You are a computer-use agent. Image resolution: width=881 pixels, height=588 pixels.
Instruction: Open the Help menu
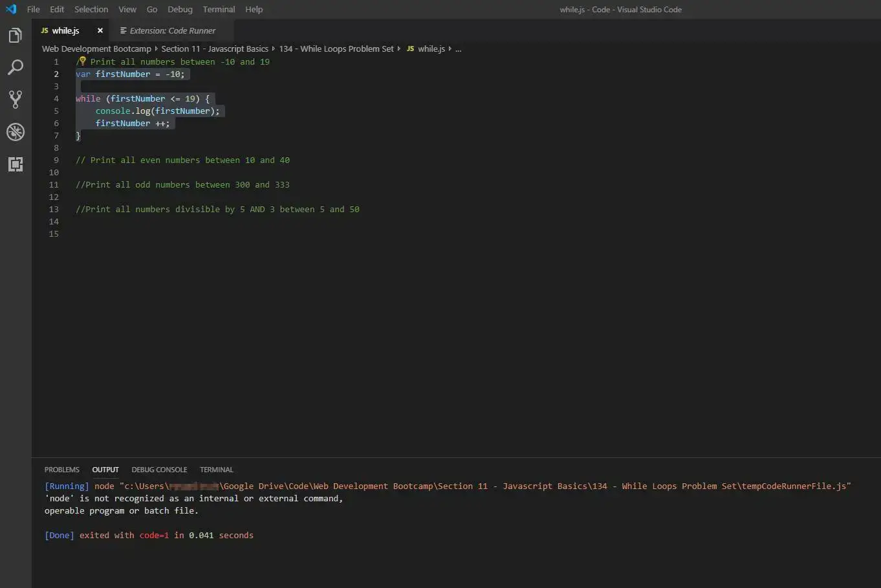pos(254,9)
